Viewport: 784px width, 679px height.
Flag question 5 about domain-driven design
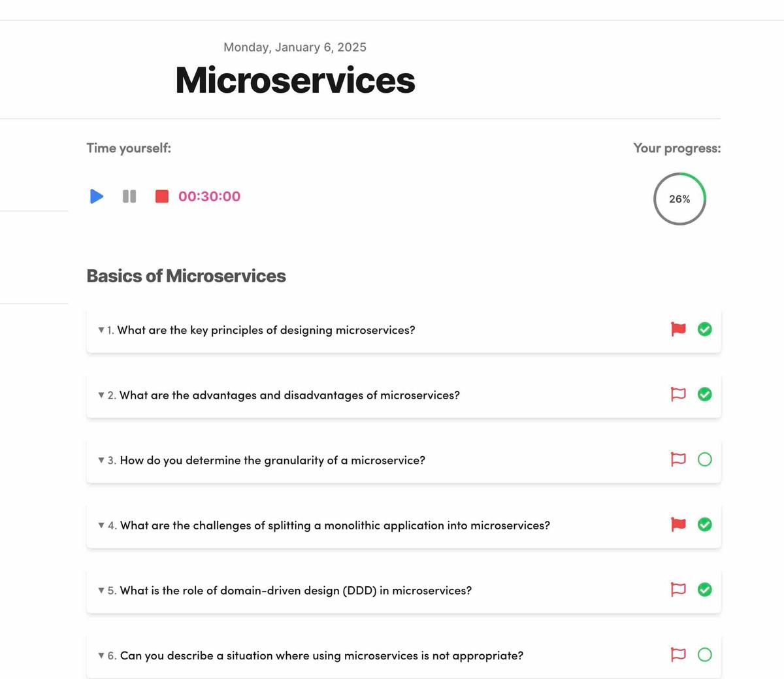pyautogui.click(x=679, y=589)
